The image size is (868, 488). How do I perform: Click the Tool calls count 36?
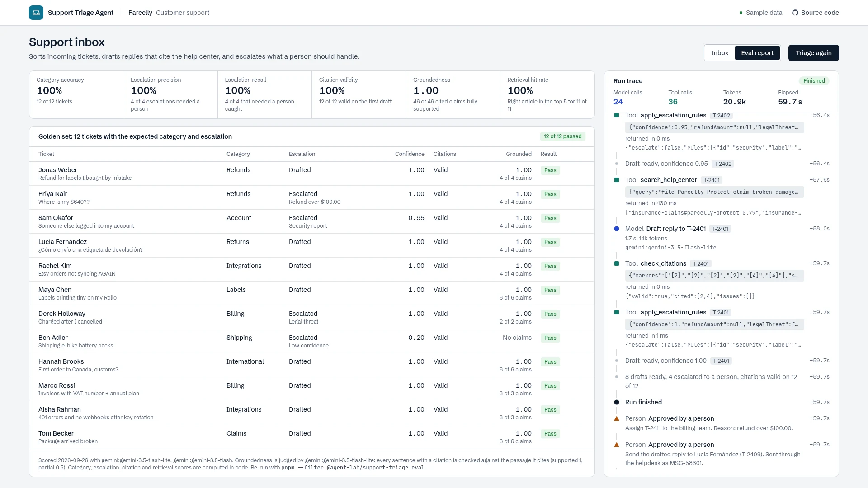tap(673, 102)
